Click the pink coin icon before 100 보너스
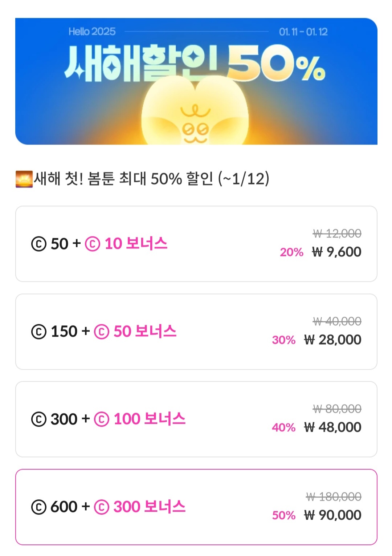392x556 pixels. (102, 419)
